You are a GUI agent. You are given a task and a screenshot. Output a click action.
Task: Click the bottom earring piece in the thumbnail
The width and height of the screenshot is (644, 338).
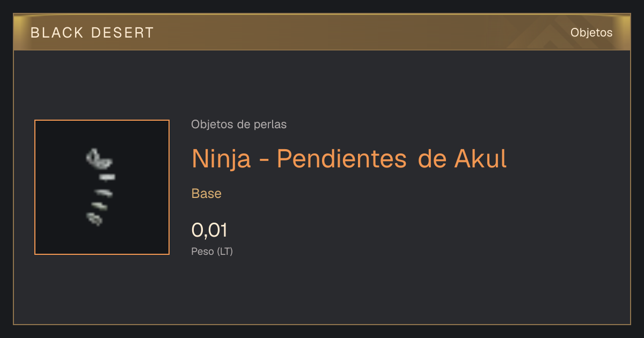(94, 218)
